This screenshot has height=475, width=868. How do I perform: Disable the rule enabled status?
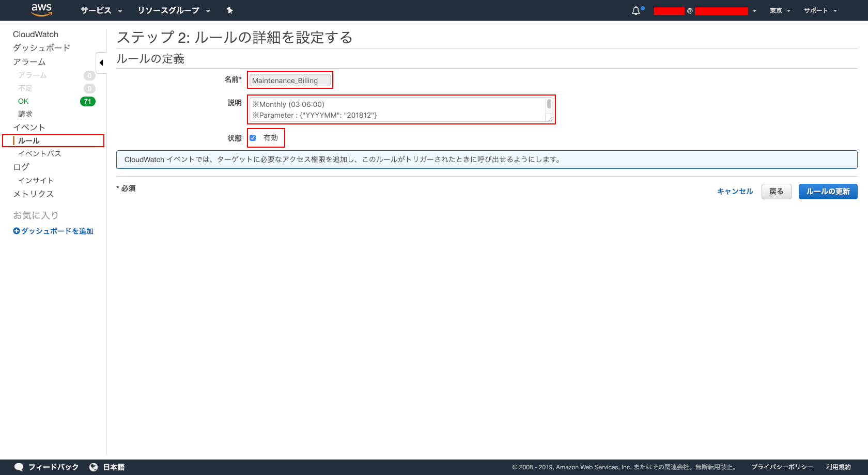(253, 137)
